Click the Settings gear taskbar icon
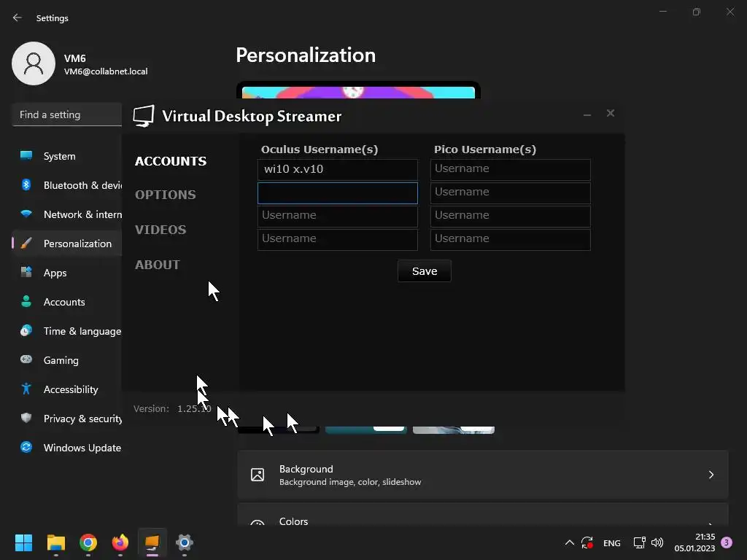 coord(185,542)
